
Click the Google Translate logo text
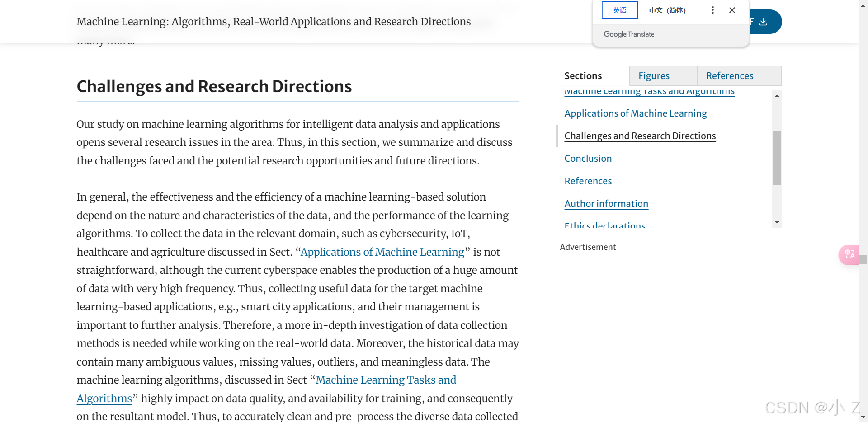pyautogui.click(x=629, y=34)
